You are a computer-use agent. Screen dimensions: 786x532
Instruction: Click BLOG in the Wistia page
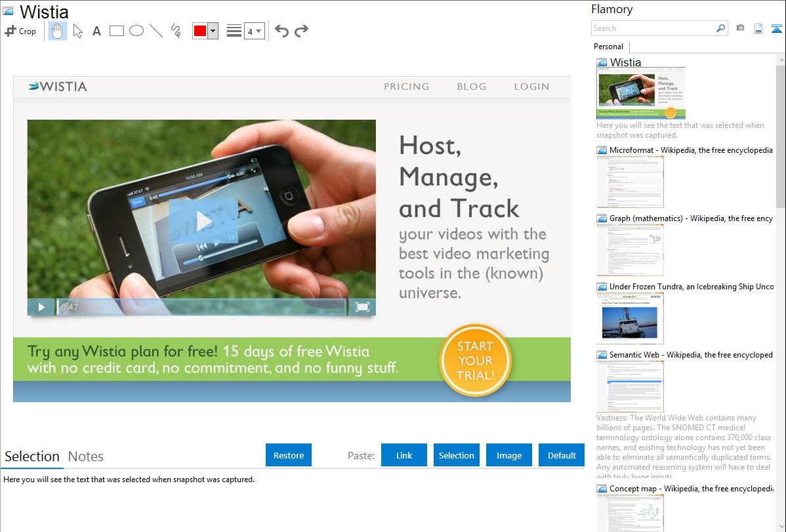(x=472, y=86)
